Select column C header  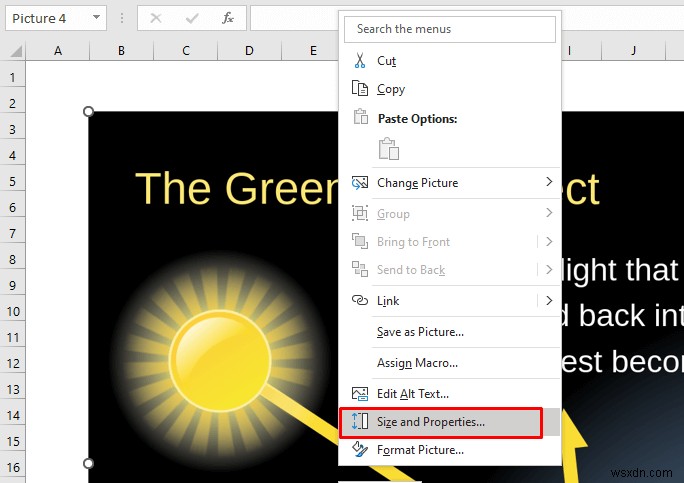185,51
